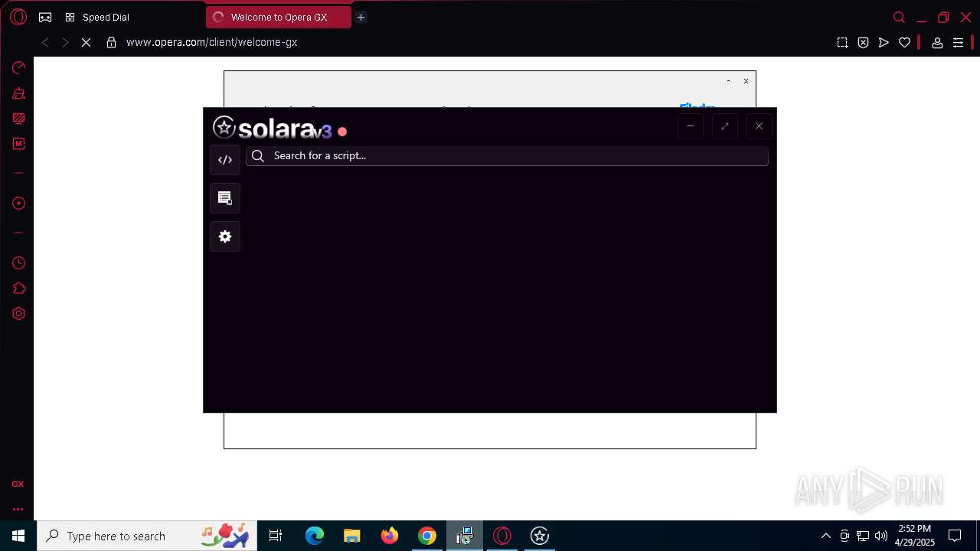Add page to bookmarks with heart icon

pyautogui.click(x=904, y=43)
